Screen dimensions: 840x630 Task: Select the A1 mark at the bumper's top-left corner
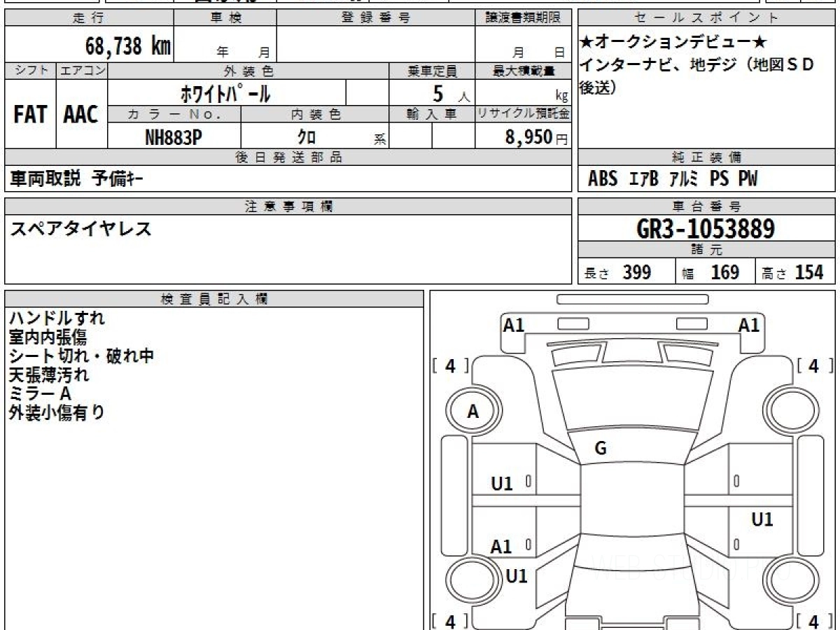click(x=514, y=325)
